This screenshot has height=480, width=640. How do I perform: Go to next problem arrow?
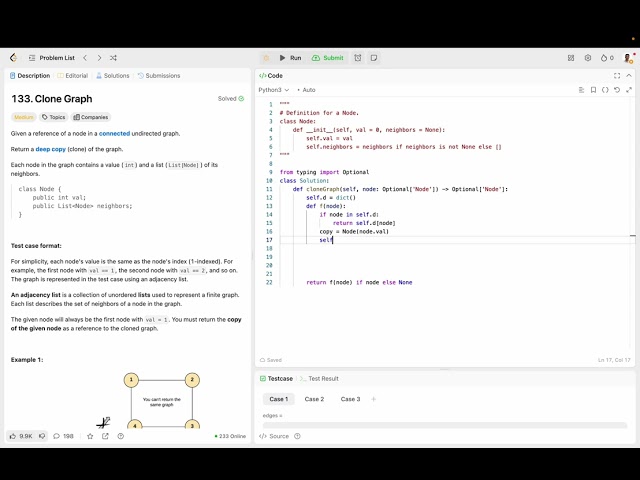click(x=98, y=58)
